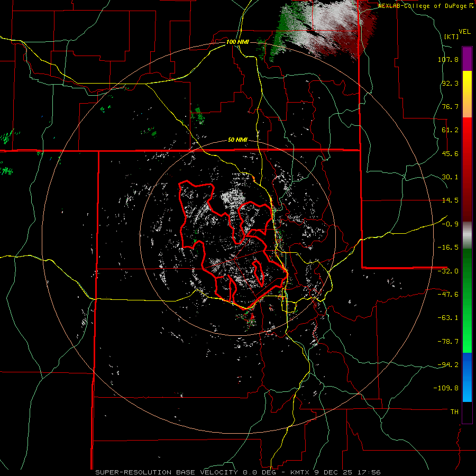This screenshot has width=476, height=476.
Task: Click the Super-Resolution Base Velocity caption text
Action: pos(237,472)
